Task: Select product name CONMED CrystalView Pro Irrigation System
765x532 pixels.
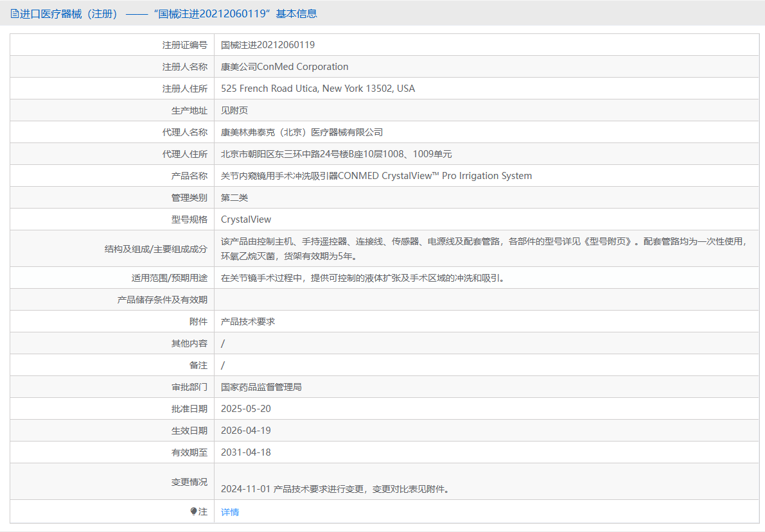Action: click(x=376, y=176)
